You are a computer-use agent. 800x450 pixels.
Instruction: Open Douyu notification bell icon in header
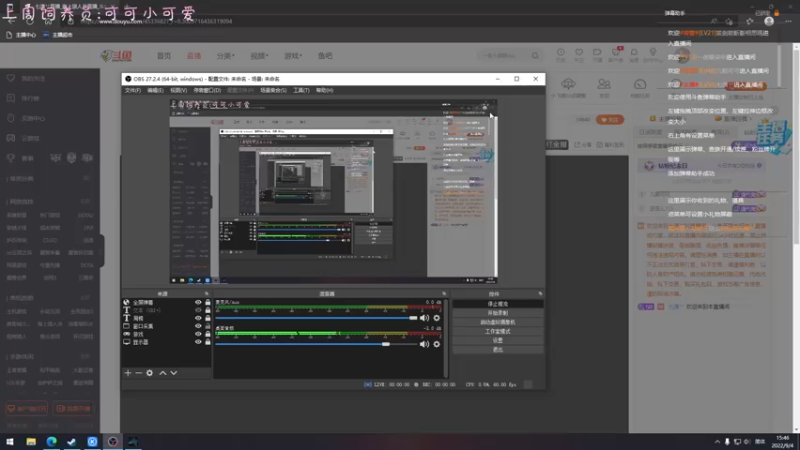tap(634, 53)
